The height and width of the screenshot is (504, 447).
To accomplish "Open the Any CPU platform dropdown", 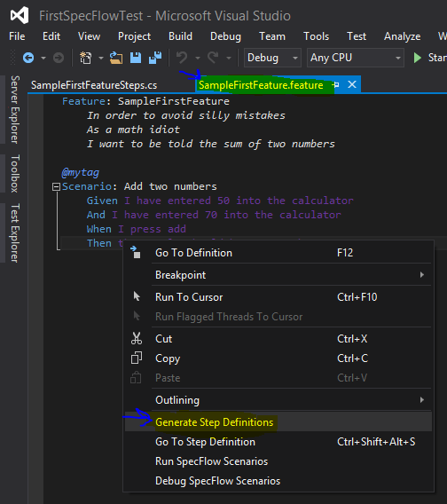I will pos(356,58).
